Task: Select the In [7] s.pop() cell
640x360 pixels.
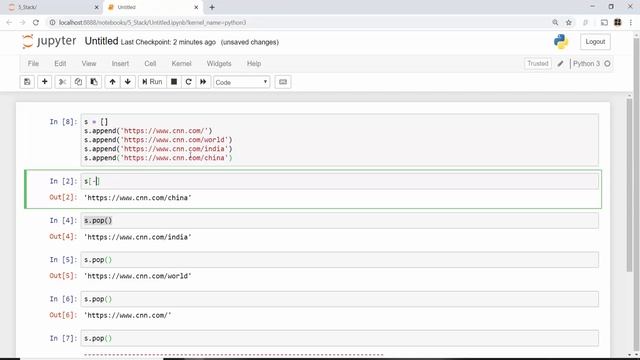Action: (340, 338)
